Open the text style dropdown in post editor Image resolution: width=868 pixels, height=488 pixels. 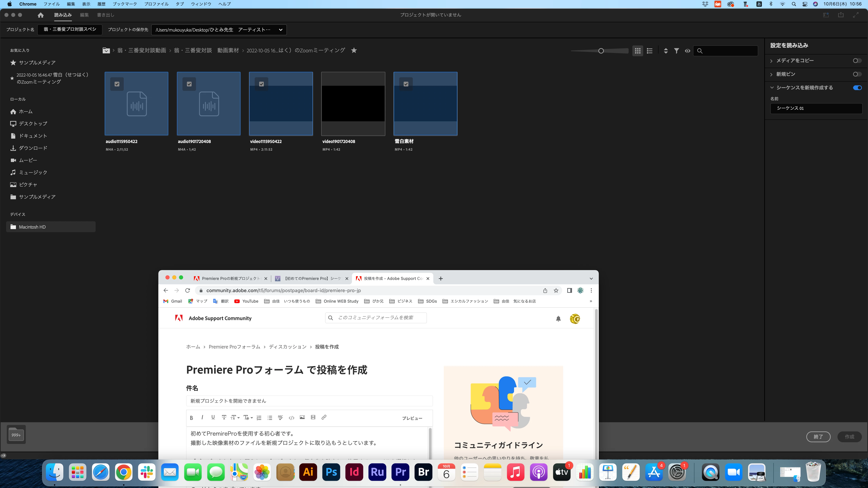click(248, 418)
